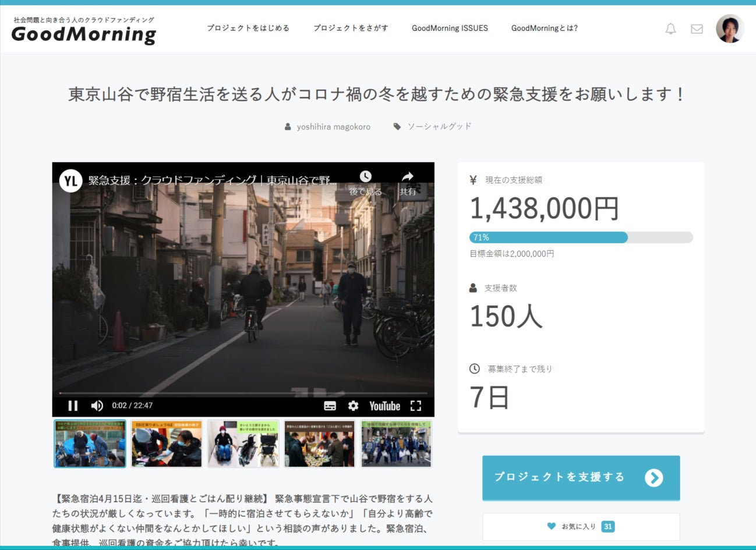The width and height of the screenshot is (756, 550).
Task: Click the user profile avatar
Action: [x=730, y=29]
